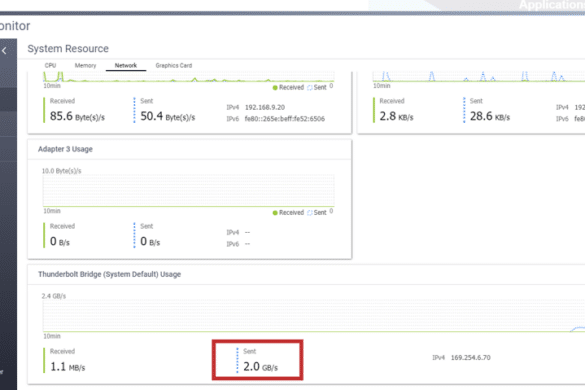Click the 1.1 MB/s received value
This screenshot has width=585, height=390.
68,367
